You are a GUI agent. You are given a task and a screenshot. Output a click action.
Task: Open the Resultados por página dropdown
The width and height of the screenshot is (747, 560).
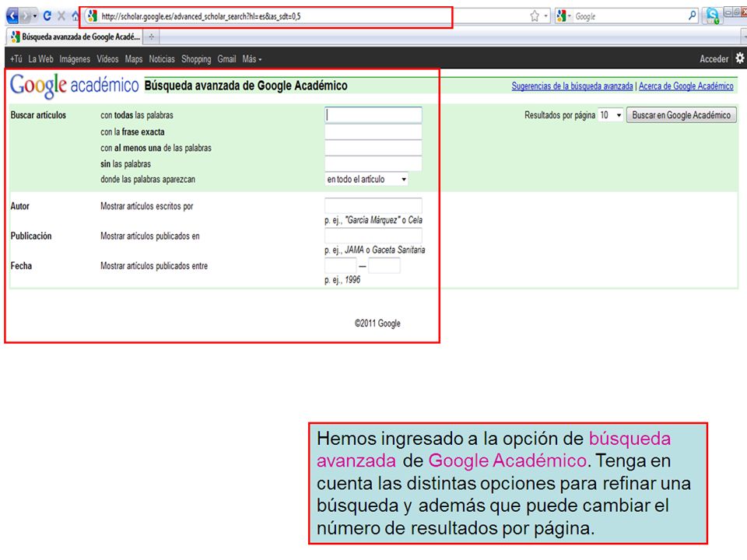coord(611,115)
